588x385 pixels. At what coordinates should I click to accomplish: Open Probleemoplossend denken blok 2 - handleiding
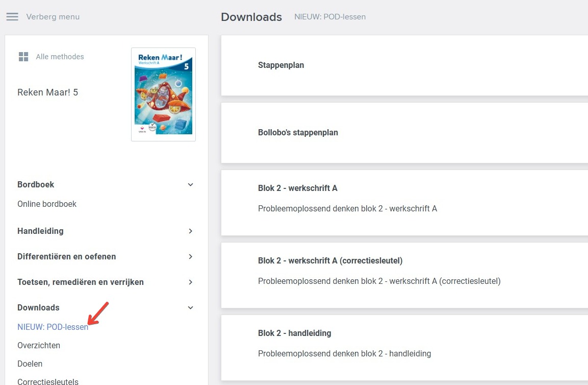[344, 354]
